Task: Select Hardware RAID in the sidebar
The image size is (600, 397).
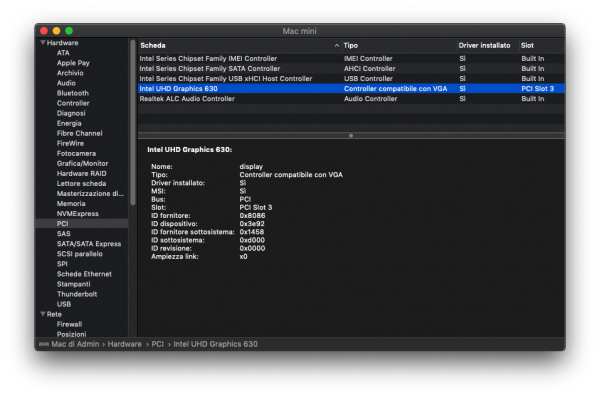Action: (82, 173)
